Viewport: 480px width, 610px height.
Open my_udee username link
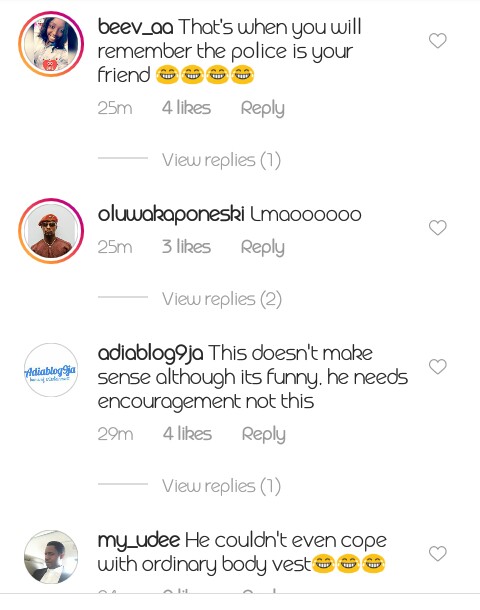click(139, 540)
